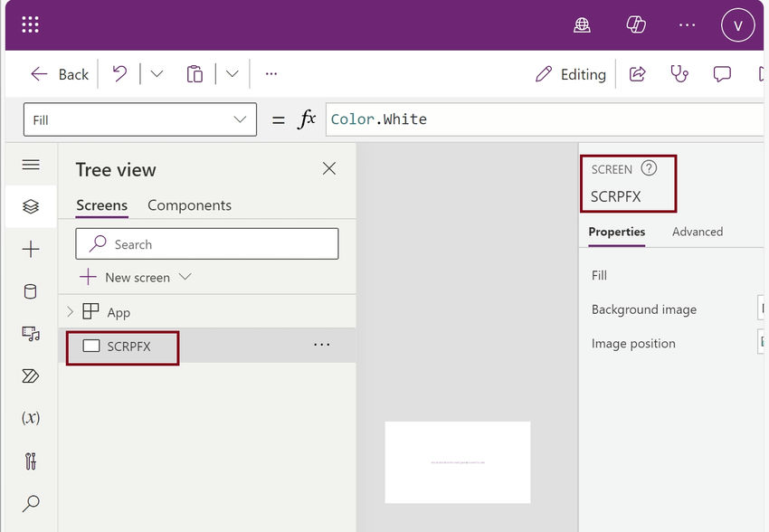Image resolution: width=769 pixels, height=532 pixels.
Task: Click the Share icon
Action: tap(637, 74)
